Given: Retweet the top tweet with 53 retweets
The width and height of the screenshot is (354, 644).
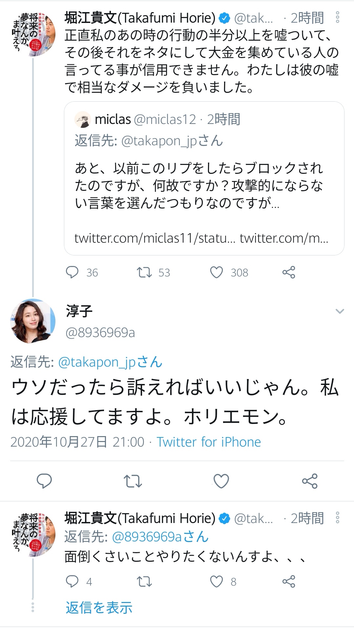Looking at the screenshot, I should (144, 272).
